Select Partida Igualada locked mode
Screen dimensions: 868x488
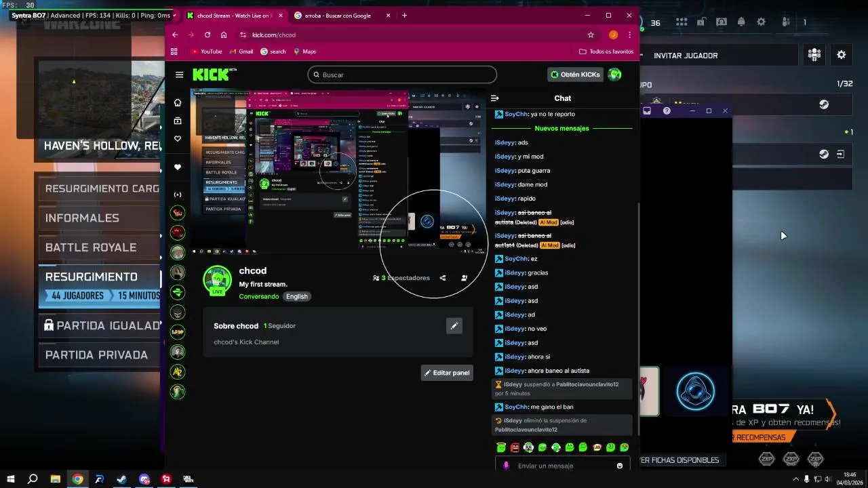pyautogui.click(x=100, y=325)
